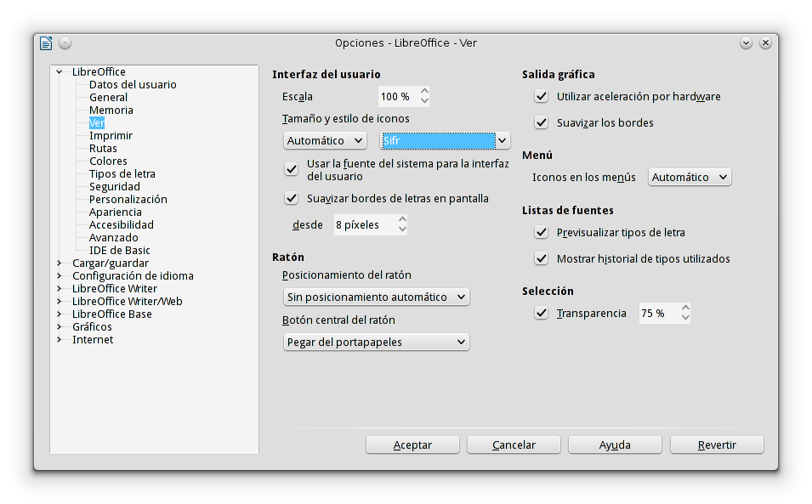Open IDE de Basic options
The width and height of the screenshot is (812, 504).
pyautogui.click(x=120, y=251)
